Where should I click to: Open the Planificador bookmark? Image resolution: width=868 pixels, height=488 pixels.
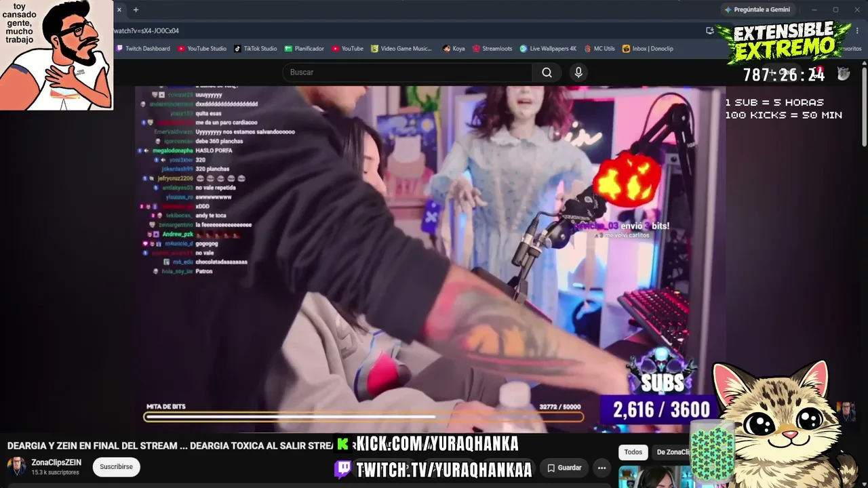point(304,49)
